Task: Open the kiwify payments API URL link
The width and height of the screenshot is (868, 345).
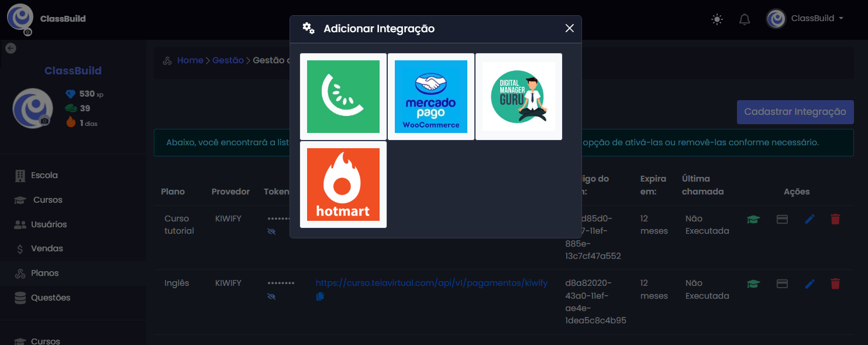Action: pos(432,283)
